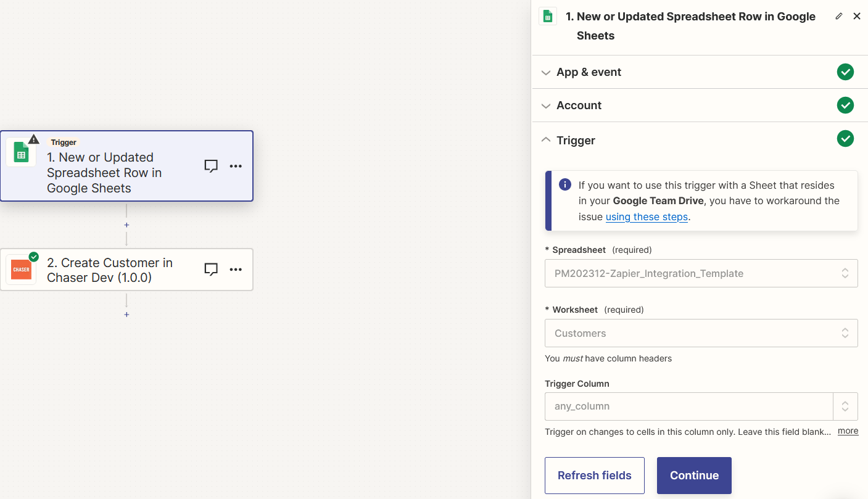868x499 pixels.
Task: Click the Continue button
Action: coord(694,475)
